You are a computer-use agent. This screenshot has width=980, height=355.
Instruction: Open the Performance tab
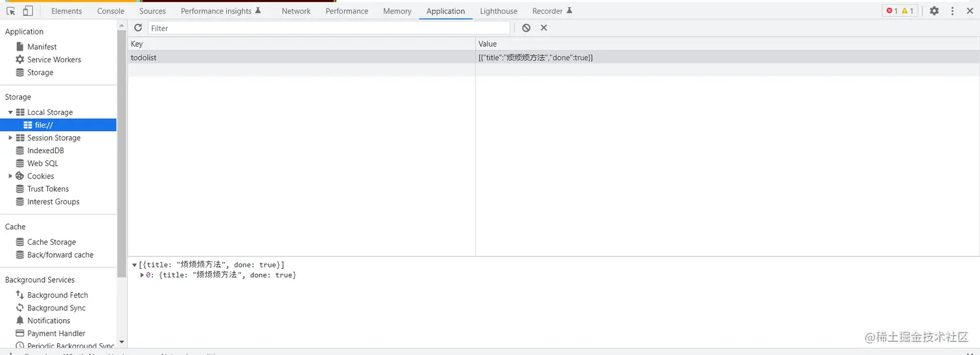point(347,11)
